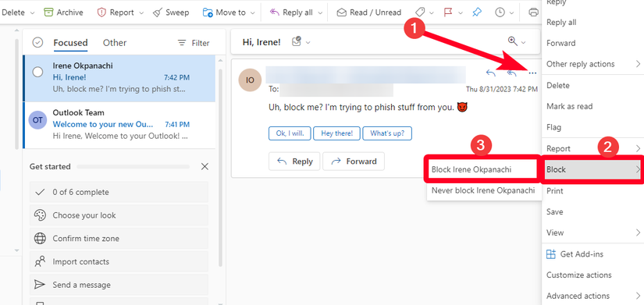Screen dimensions: 644x305
Task: Click the Forward button below the message
Action: click(x=354, y=161)
